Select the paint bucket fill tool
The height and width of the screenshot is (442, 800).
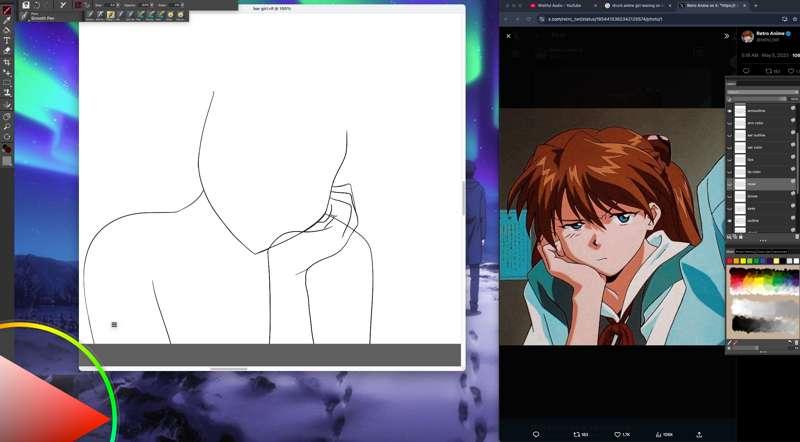(7, 31)
